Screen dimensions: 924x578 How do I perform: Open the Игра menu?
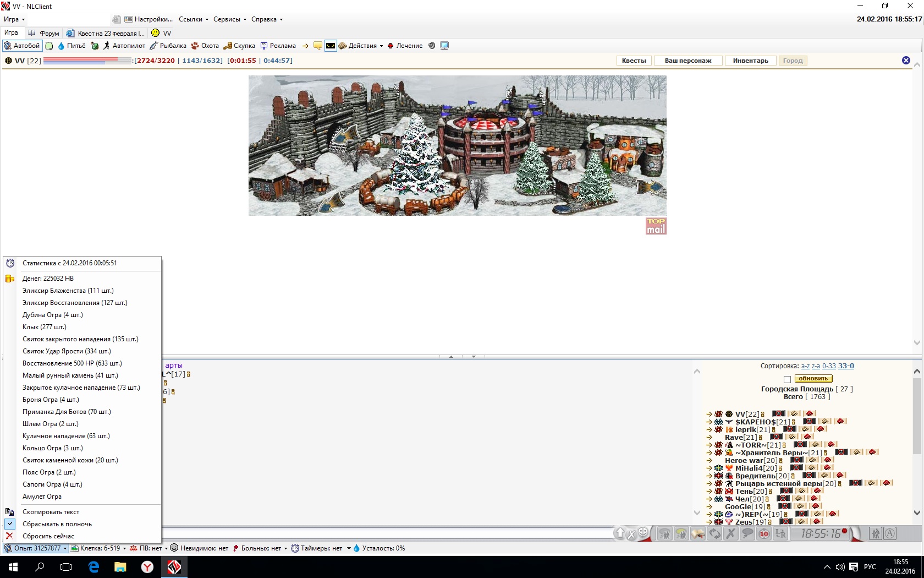pos(14,19)
